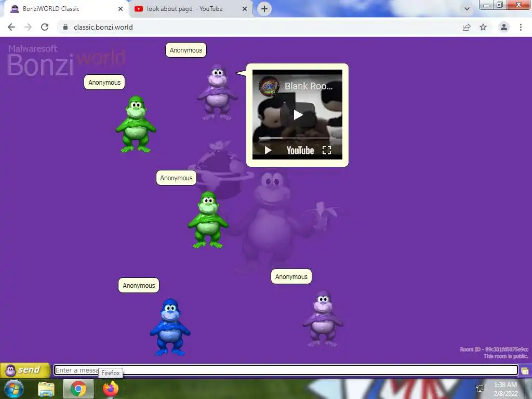Screen dimensions: 532x399
Task: Bookmark this page with the star icon
Action: (483, 27)
